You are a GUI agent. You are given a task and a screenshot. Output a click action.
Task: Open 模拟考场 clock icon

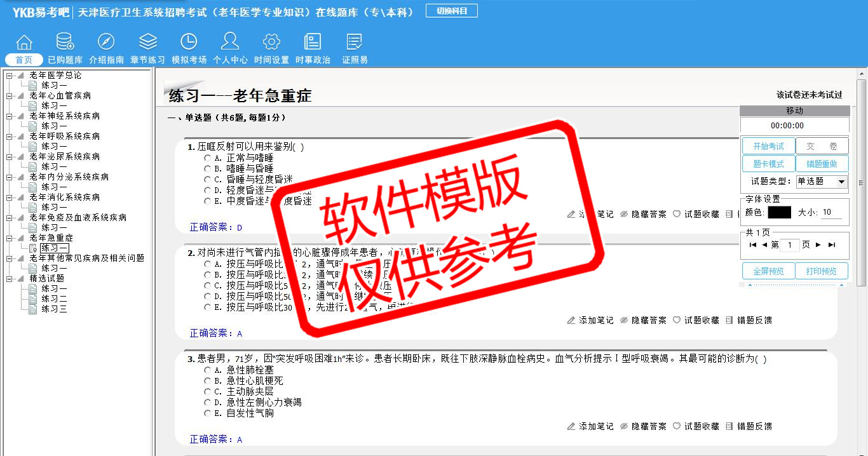[x=189, y=43]
